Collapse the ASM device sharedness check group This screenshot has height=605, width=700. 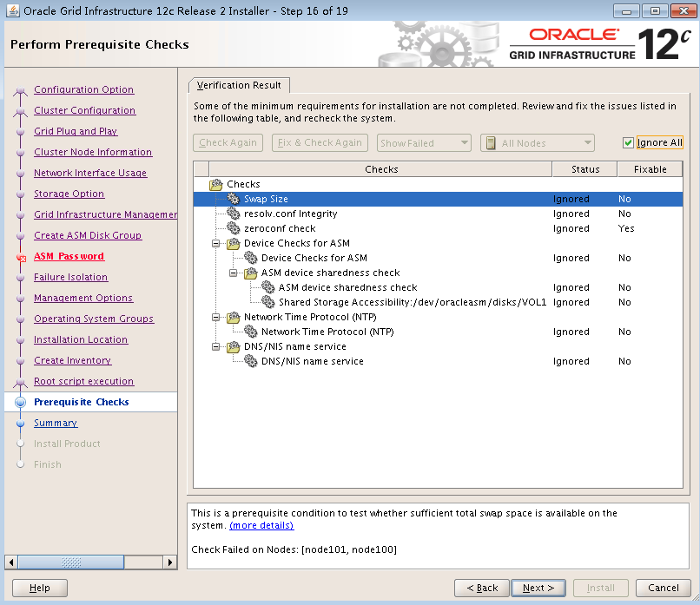[233, 273]
